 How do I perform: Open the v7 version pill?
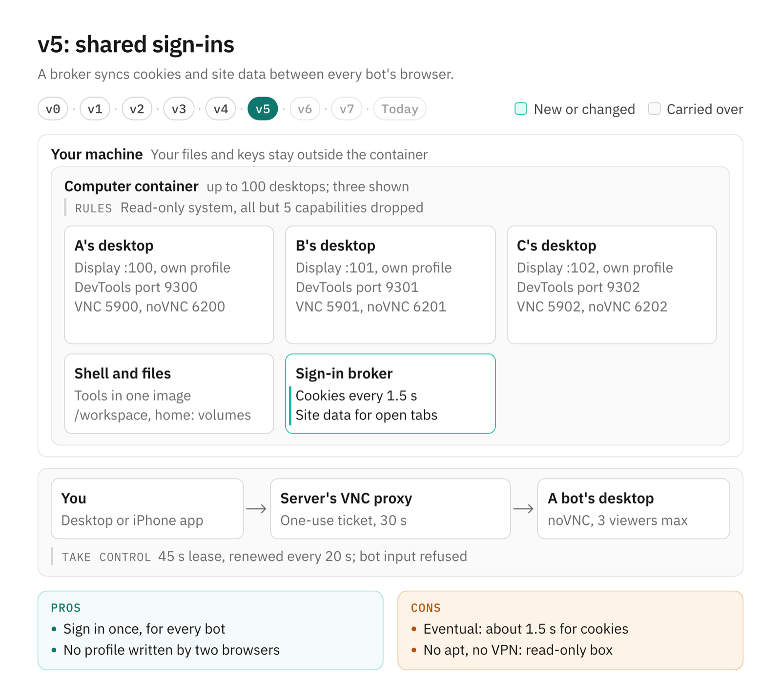(347, 109)
